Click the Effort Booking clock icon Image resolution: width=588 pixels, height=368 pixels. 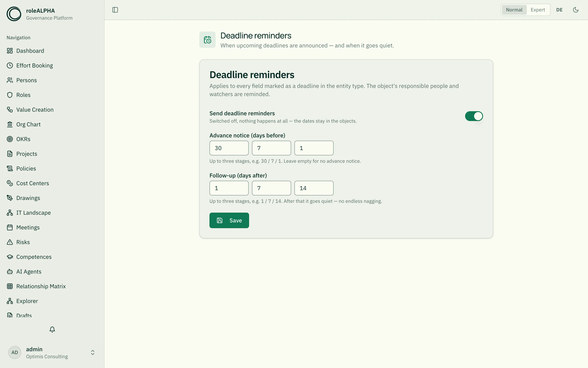(x=10, y=65)
